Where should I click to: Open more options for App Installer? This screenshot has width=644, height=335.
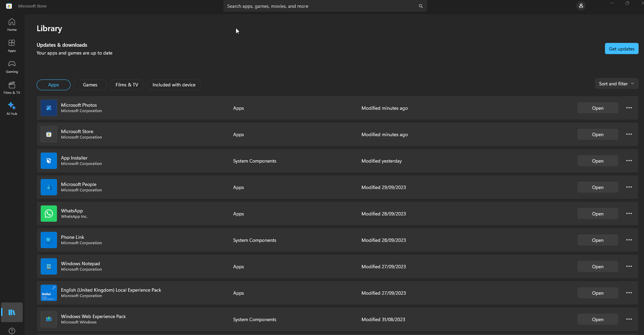pyautogui.click(x=629, y=161)
